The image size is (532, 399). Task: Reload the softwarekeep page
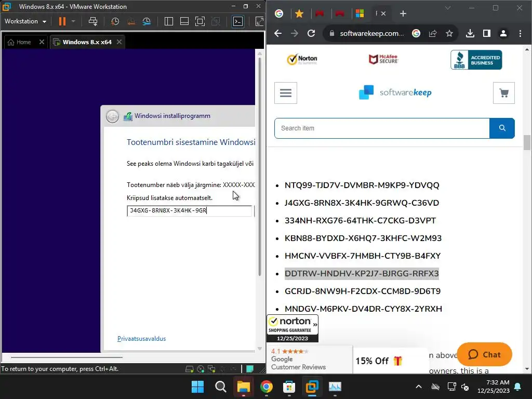coord(311,33)
